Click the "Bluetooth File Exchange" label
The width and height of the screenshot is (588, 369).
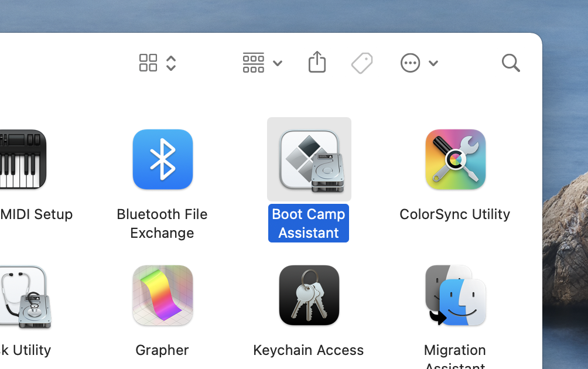click(162, 223)
